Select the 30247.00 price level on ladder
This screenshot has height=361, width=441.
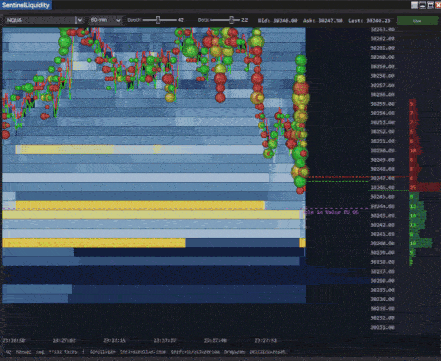(383, 178)
